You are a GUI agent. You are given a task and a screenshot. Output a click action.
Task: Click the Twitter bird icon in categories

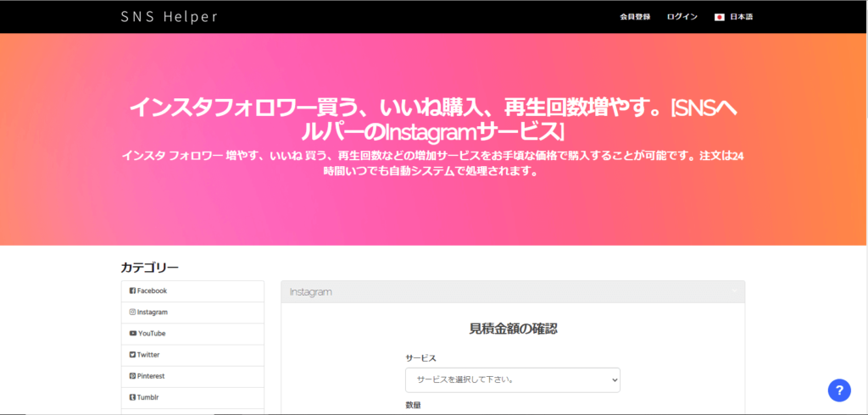[x=133, y=355]
